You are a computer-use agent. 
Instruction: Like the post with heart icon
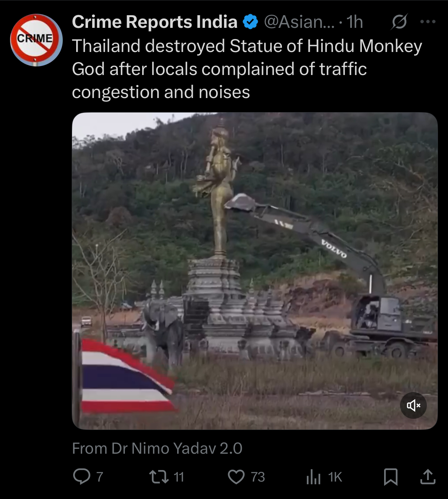[x=236, y=477]
